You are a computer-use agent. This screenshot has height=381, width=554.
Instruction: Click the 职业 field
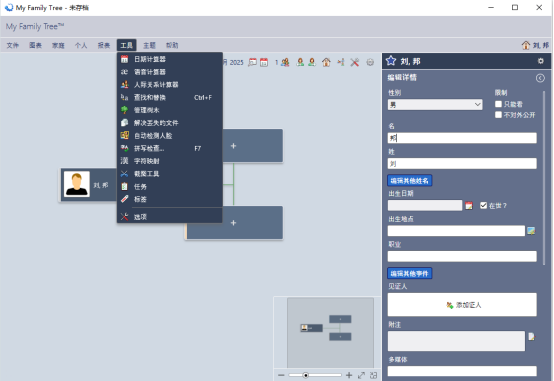[462, 256]
